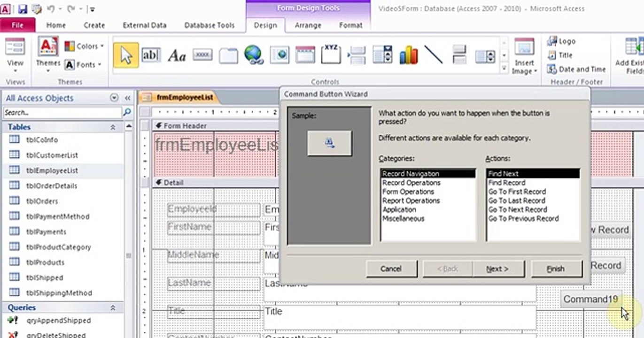Select the Web Browser Control tool

click(280, 55)
